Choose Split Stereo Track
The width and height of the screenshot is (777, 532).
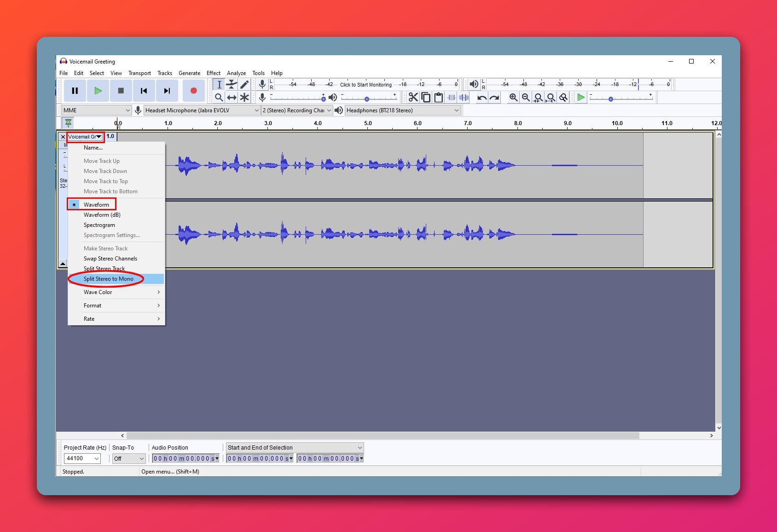[116, 269]
